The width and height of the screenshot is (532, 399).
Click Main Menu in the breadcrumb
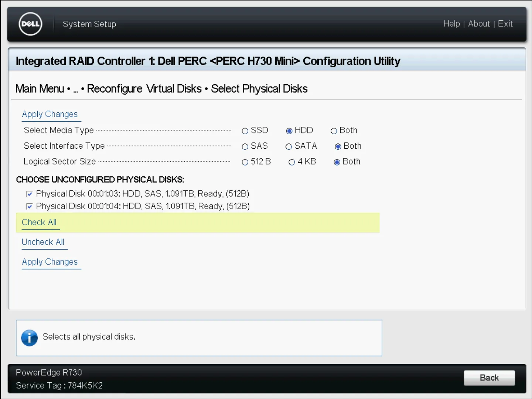coord(40,89)
